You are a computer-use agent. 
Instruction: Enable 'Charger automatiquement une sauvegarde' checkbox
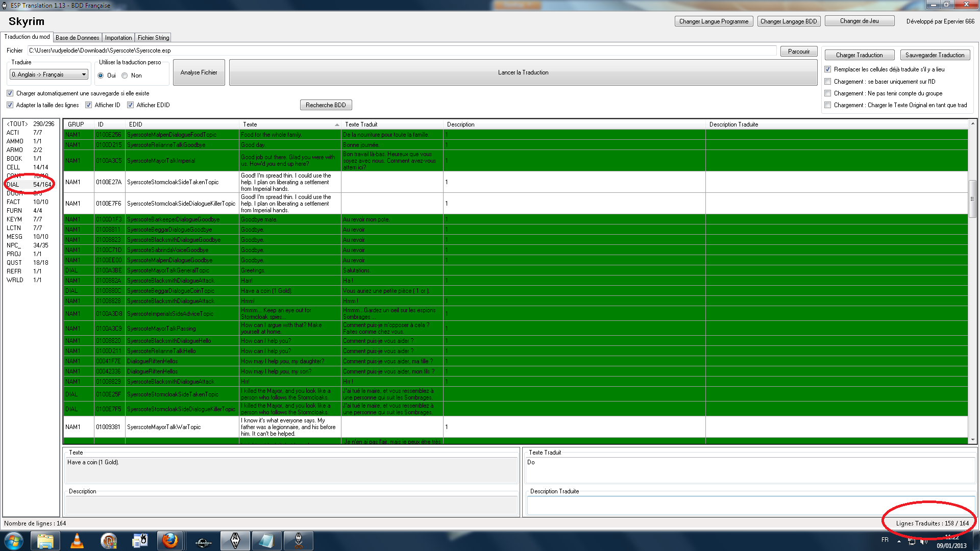pos(10,93)
